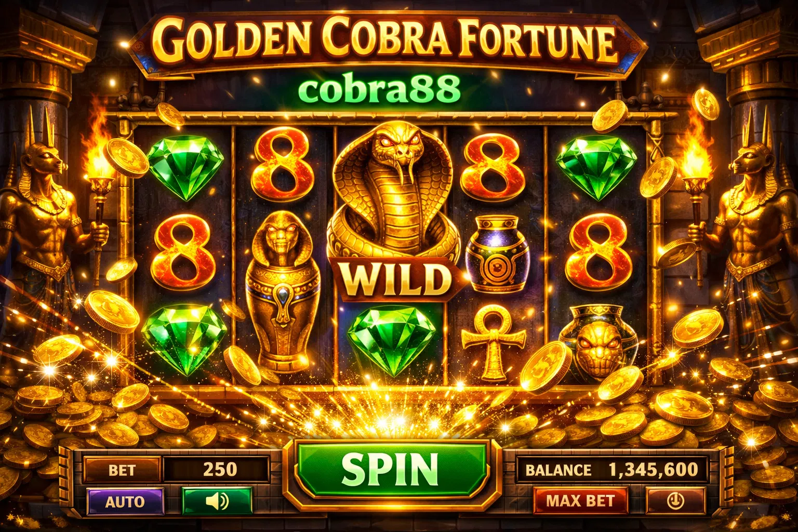
Task: Click the BET label button
Action: pyautogui.click(x=122, y=470)
